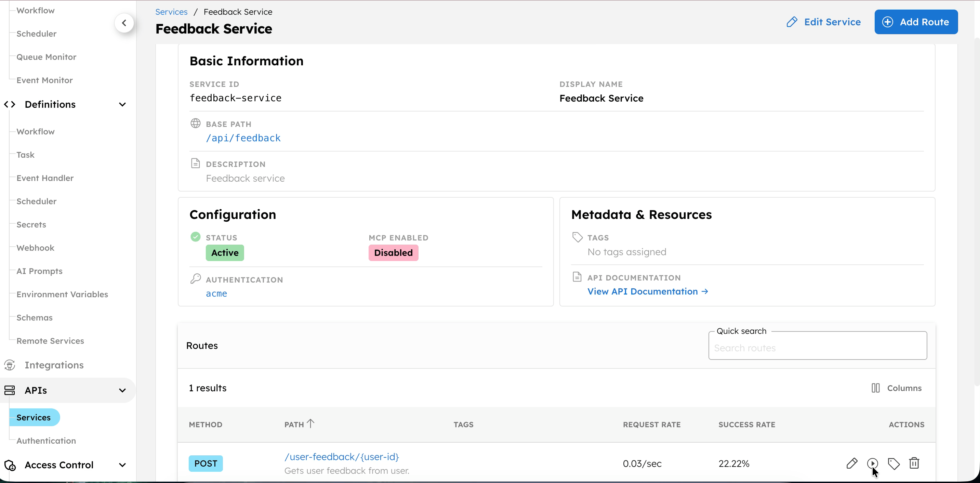Open the Columns layout icon above the routes table
Viewport: 980px width, 483px height.
point(875,388)
